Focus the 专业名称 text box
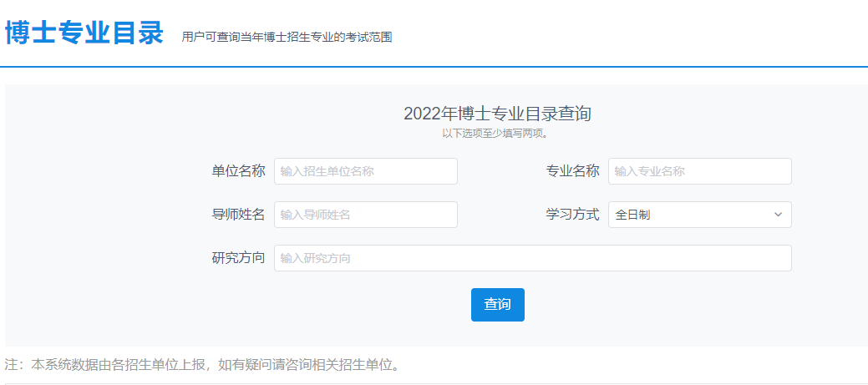 coord(699,171)
